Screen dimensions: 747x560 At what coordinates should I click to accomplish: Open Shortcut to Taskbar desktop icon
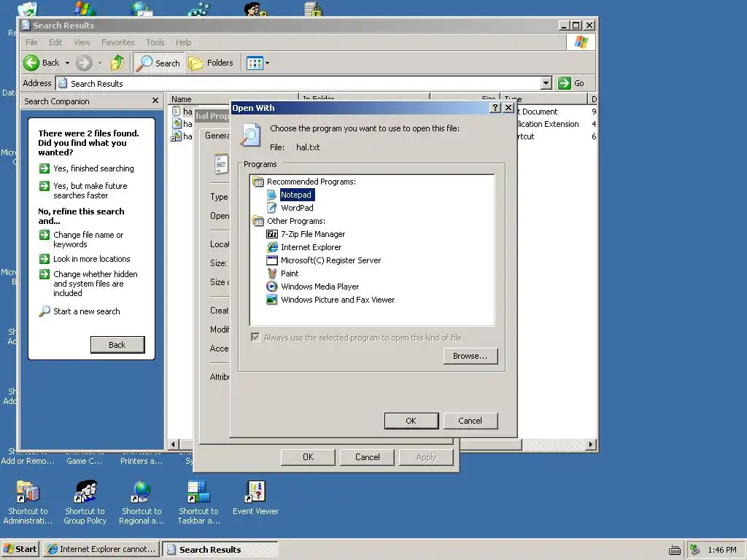(198, 502)
